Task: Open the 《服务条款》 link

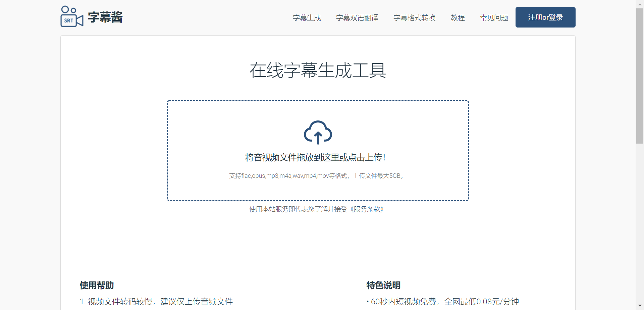Action: [x=367, y=209]
